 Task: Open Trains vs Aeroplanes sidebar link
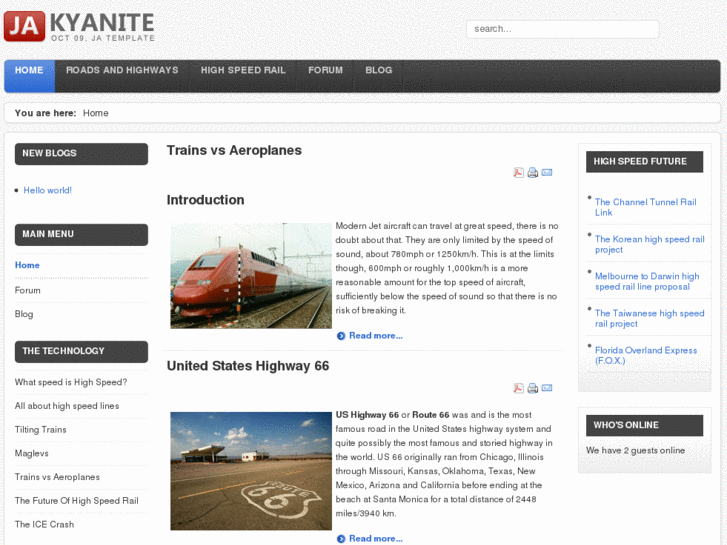57,477
